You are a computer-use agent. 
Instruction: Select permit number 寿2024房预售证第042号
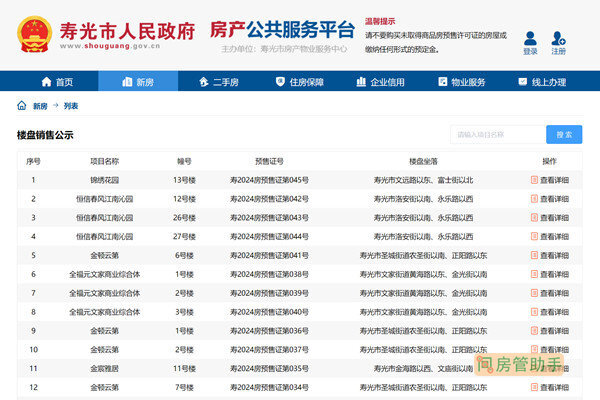tap(269, 199)
